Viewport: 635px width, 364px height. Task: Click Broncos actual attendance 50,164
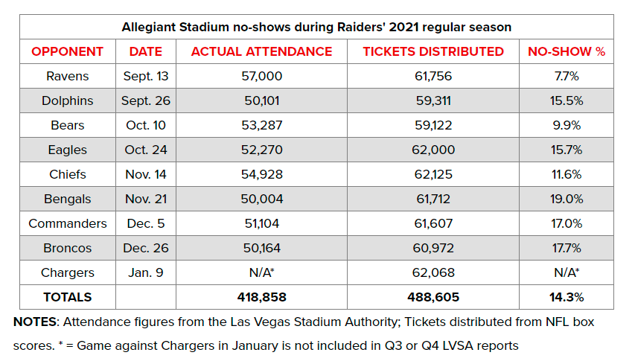click(x=261, y=248)
